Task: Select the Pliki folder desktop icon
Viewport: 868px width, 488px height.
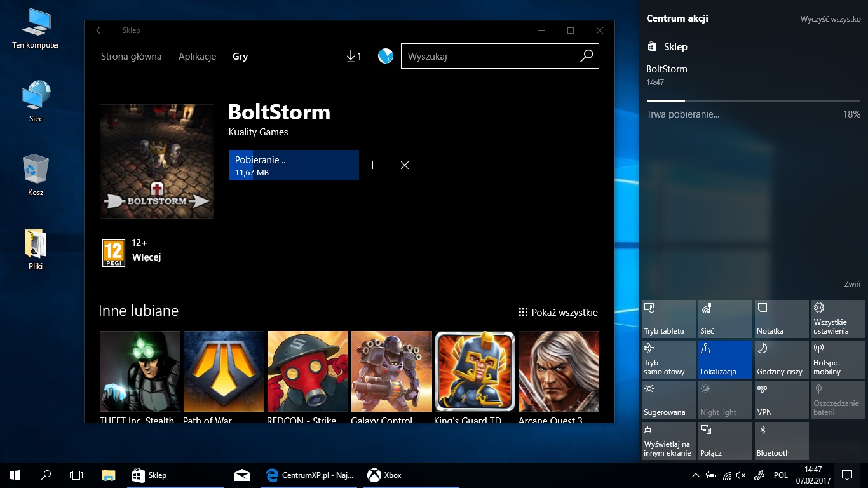Action: tap(36, 249)
